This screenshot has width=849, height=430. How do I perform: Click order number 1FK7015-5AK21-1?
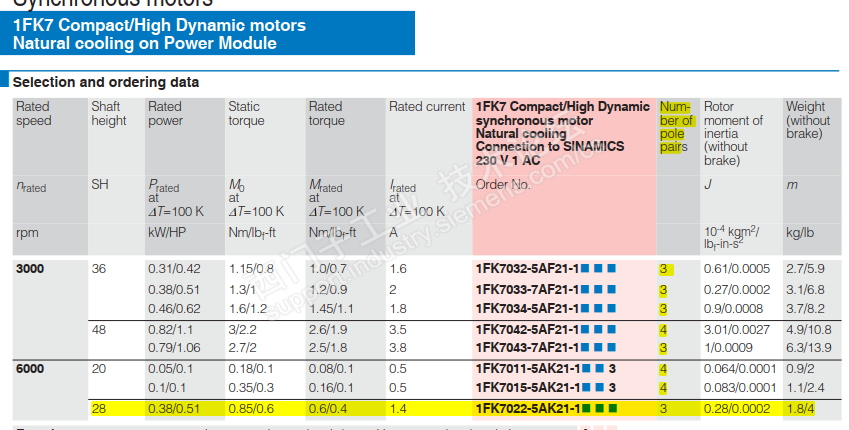[x=545, y=388]
